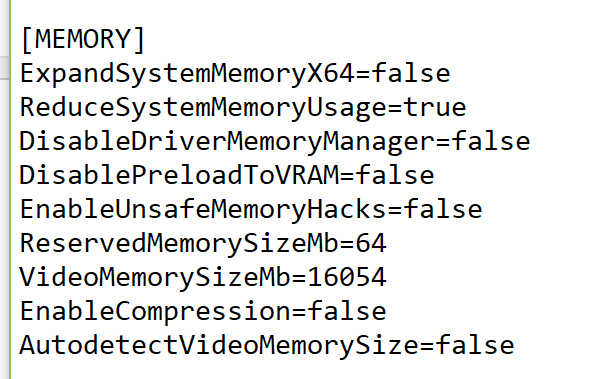Click the true value of ReduceSystemMemoryUsage
This screenshot has width=593, height=379.
click(435, 107)
